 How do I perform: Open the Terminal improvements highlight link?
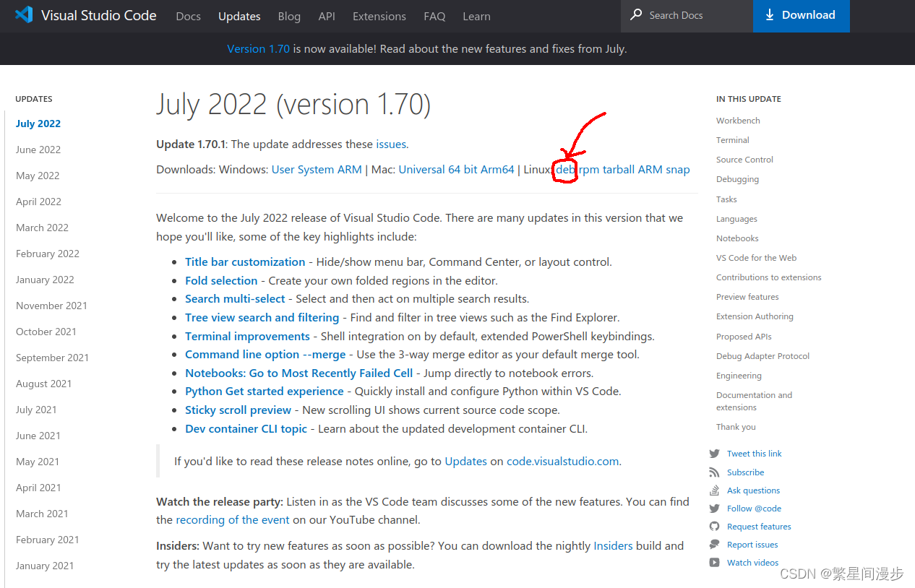click(x=247, y=337)
